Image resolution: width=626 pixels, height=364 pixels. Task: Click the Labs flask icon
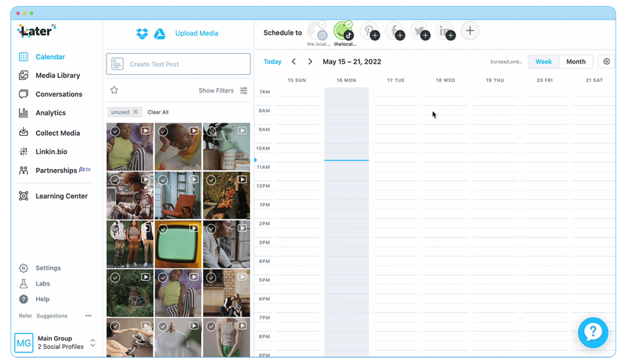24,283
